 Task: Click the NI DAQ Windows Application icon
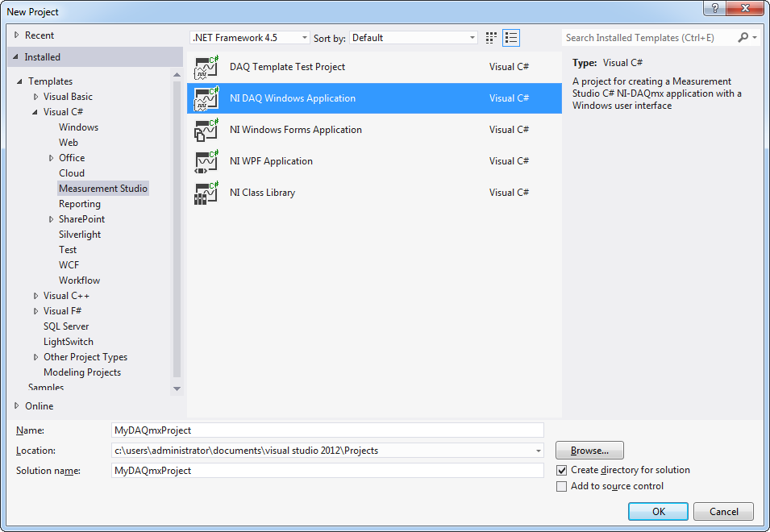pyautogui.click(x=207, y=98)
